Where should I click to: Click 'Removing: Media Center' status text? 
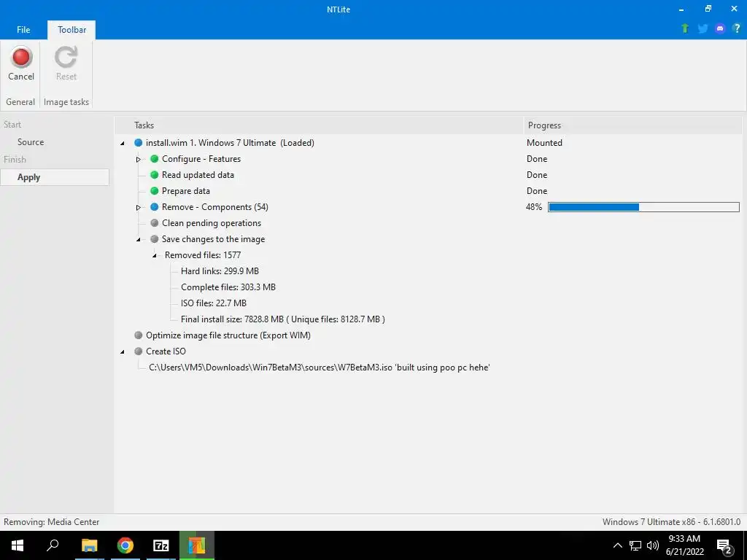(52, 522)
